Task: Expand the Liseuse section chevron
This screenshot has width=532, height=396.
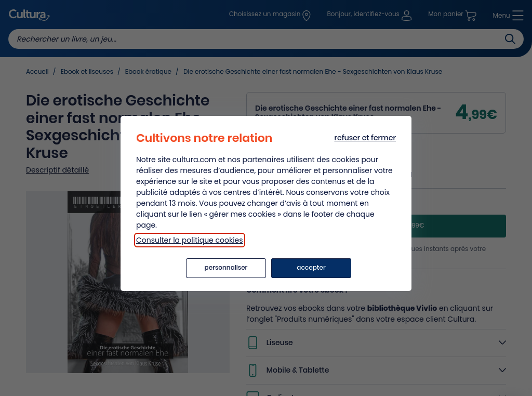Action: (502, 342)
